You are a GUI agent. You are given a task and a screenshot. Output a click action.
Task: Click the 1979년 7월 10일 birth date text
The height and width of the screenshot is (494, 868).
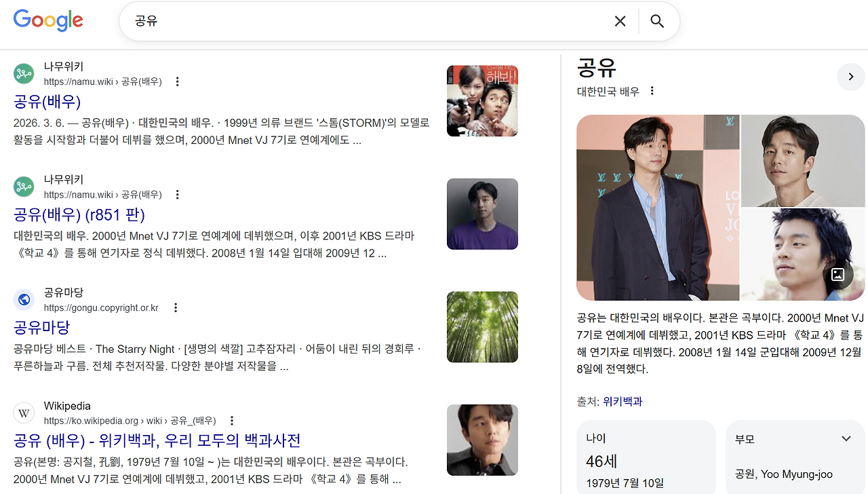pos(625,483)
